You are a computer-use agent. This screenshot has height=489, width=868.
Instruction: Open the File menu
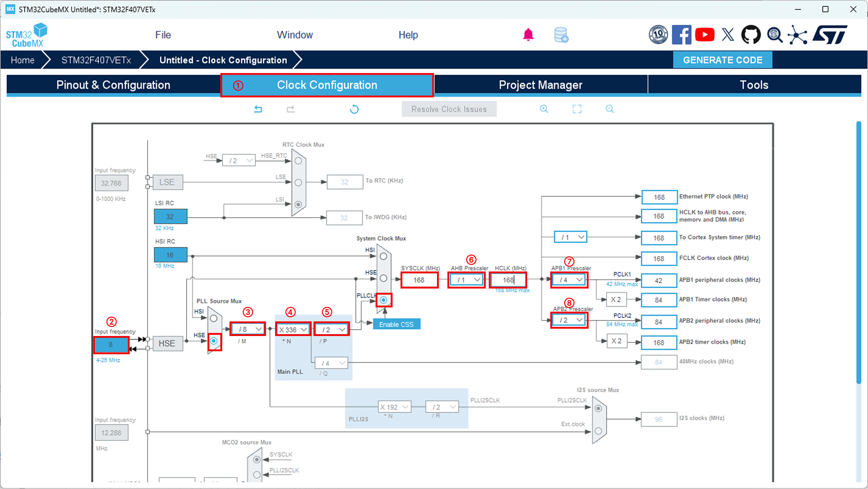(x=163, y=35)
